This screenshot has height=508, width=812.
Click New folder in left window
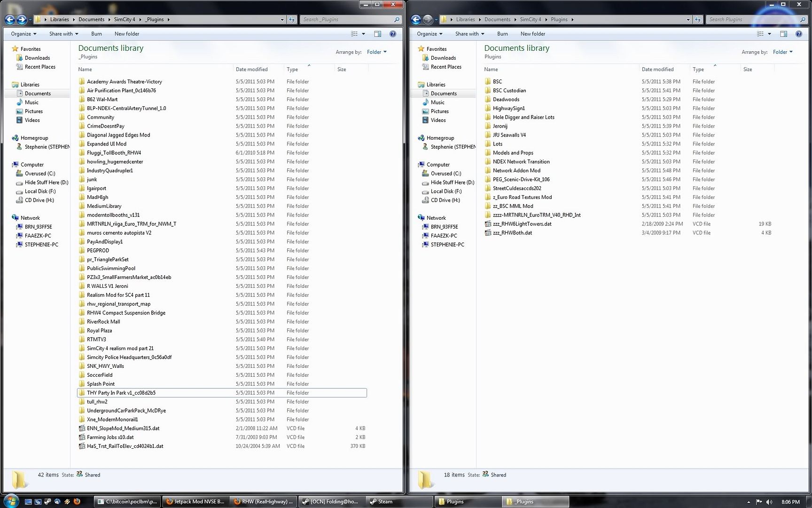(127, 34)
